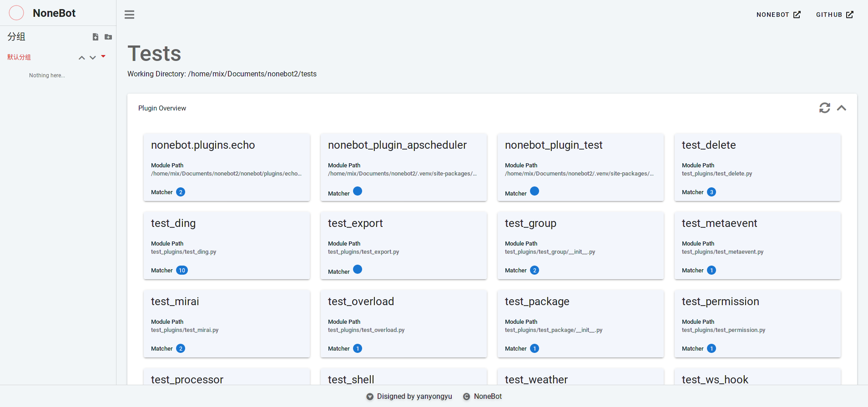Click the NoneBot circle logo
The height and width of the screenshot is (407, 868).
[16, 13]
